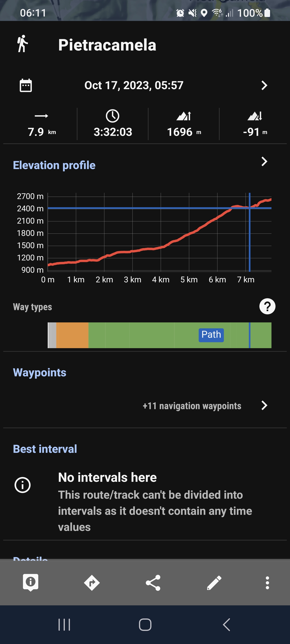The width and height of the screenshot is (290, 644).
Task: Open the +11 navigation waypoints link
Action: 192,406
